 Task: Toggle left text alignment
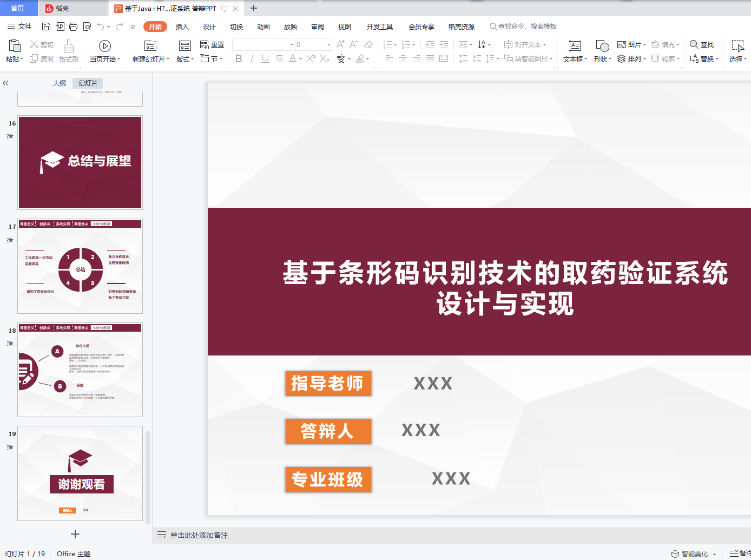(390, 58)
